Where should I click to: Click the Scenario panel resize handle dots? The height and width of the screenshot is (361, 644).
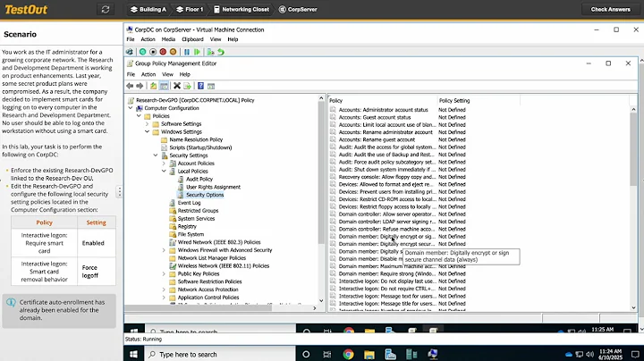coord(120,191)
